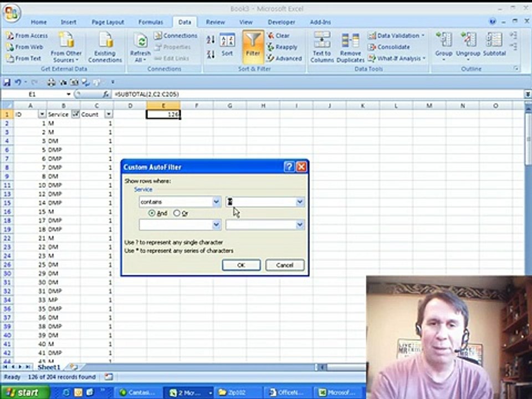The height and width of the screenshot is (399, 532).
Task: Open the Developer tab
Action: pos(282,22)
